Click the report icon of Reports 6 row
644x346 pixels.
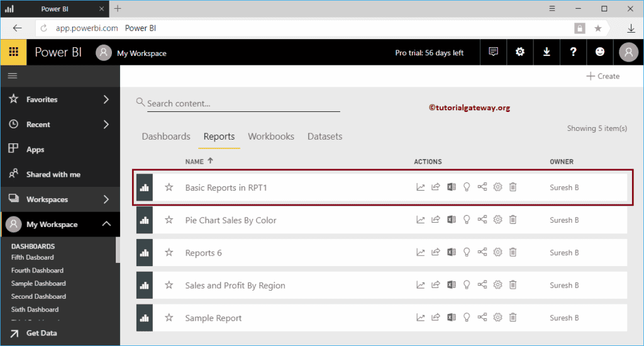tap(145, 253)
